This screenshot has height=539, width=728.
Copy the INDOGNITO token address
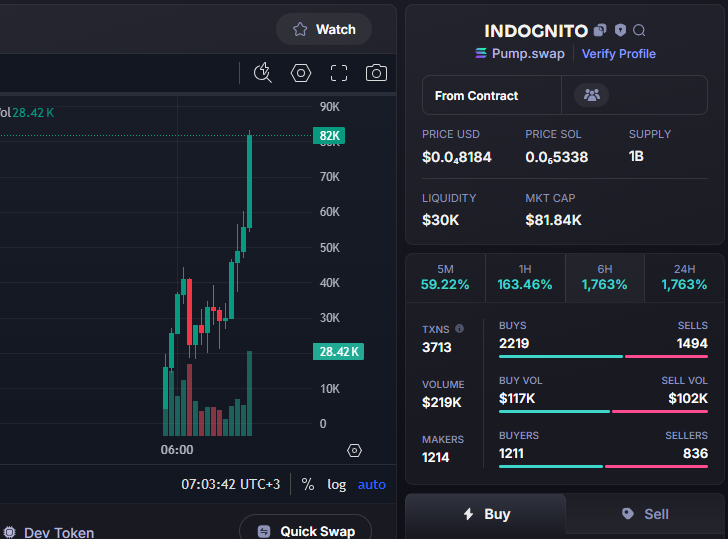coord(600,30)
